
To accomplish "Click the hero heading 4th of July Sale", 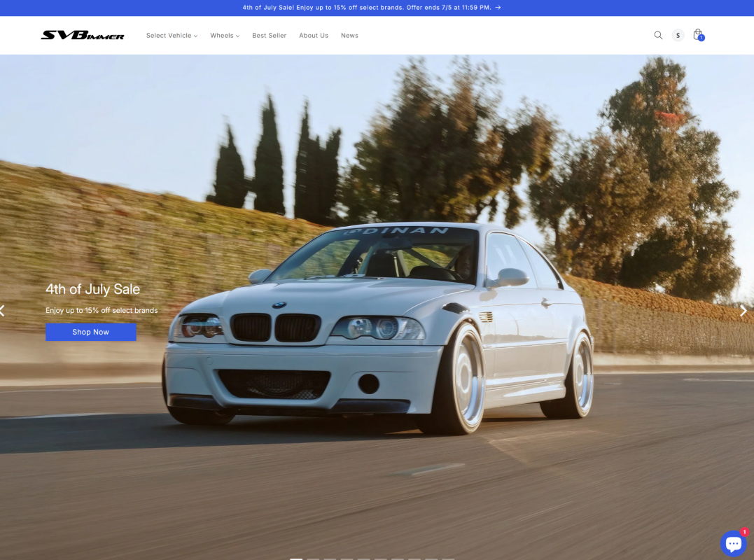I will [93, 289].
